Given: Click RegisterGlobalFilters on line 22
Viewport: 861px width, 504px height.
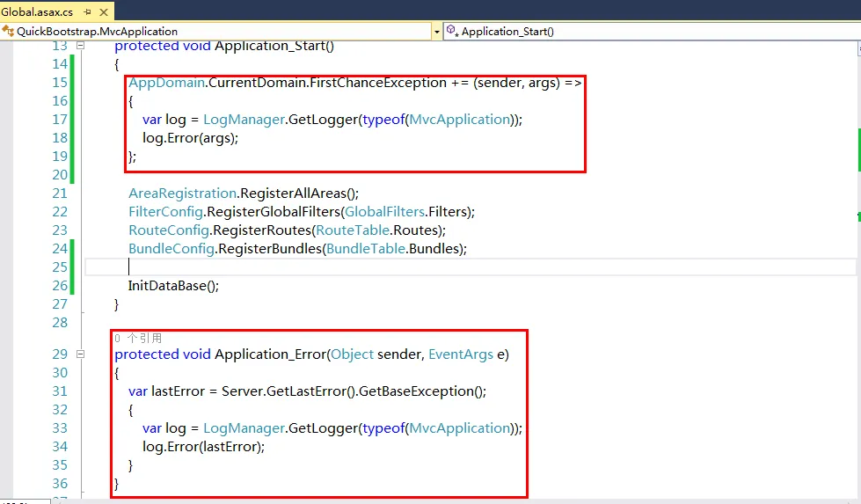Looking at the screenshot, I should click(274, 211).
